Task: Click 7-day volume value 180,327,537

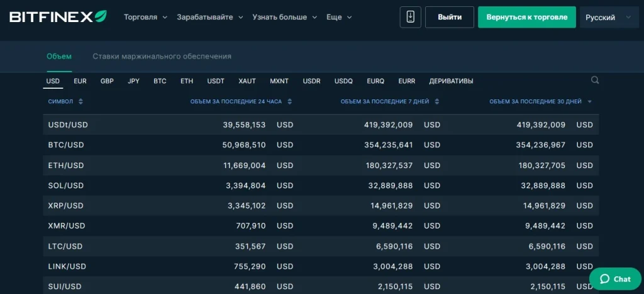Action: point(389,166)
